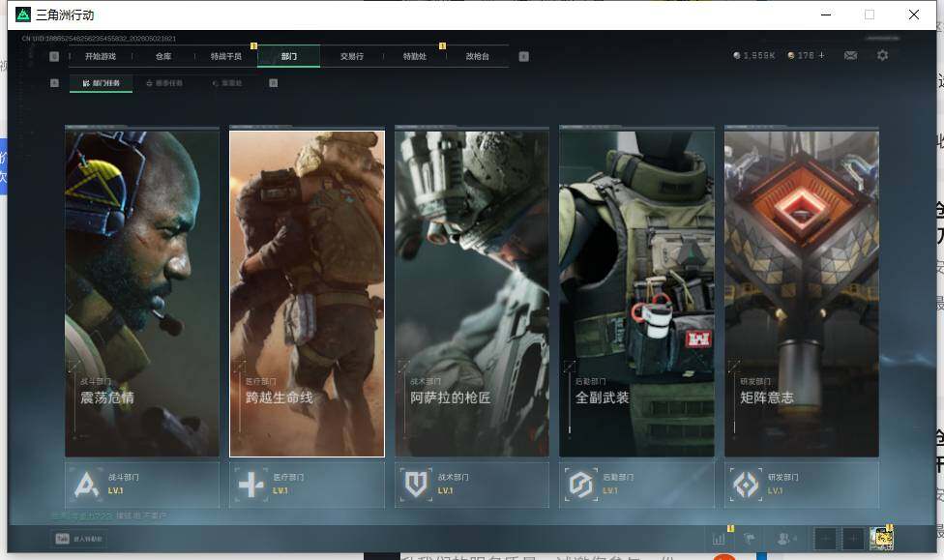Screen dimensions: 944x560
Task: Close the 三角洲行动 window
Action: [x=914, y=15]
